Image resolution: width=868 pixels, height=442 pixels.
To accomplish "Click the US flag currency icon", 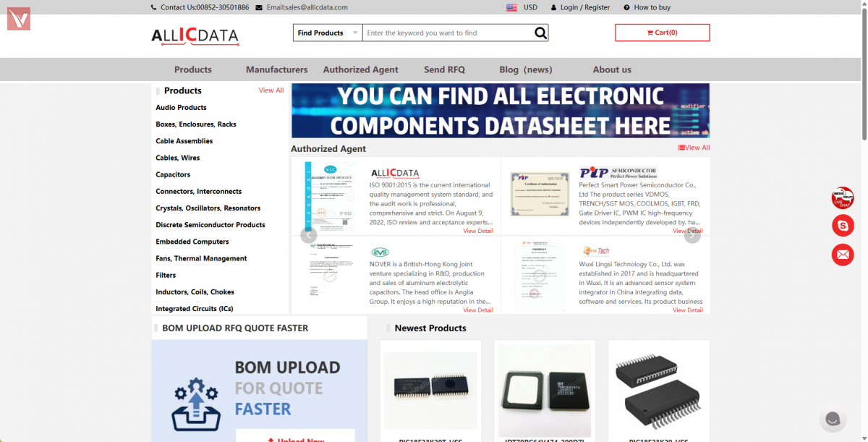I will coord(511,7).
